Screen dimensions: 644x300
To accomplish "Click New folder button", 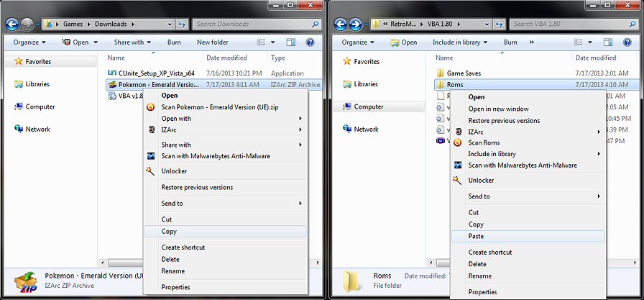I will pyautogui.click(x=212, y=42).
